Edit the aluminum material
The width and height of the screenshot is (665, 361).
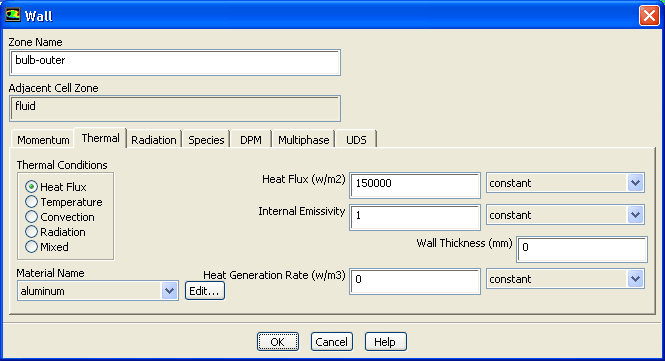[205, 291]
